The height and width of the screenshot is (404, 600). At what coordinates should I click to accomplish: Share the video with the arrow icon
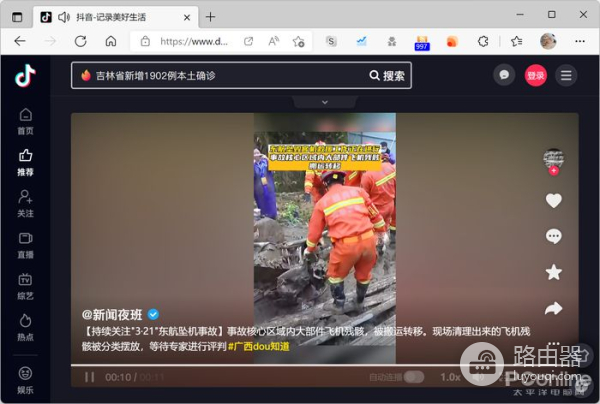[x=553, y=308]
